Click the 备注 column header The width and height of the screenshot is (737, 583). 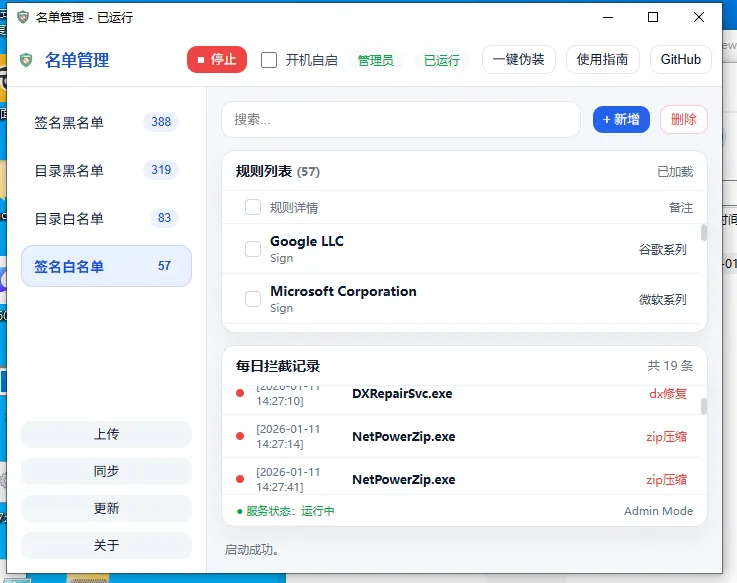pos(681,207)
